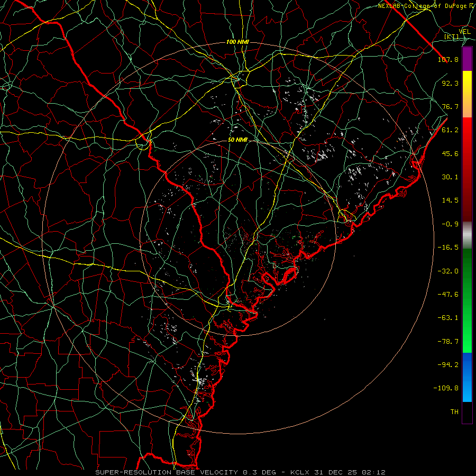Click the 30.1 legend value
The height and width of the screenshot is (476, 476).
point(450,177)
